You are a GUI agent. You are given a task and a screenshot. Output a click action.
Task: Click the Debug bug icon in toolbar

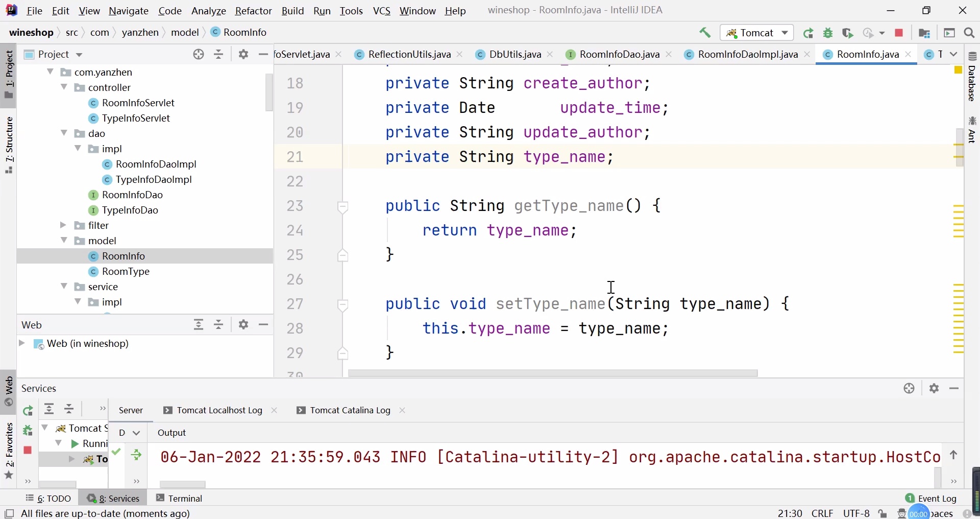[829, 33]
